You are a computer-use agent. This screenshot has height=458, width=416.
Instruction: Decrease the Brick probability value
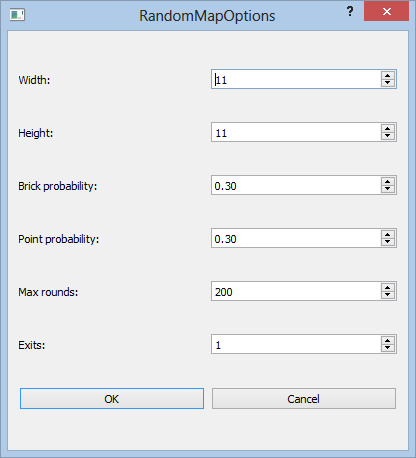pos(387,189)
